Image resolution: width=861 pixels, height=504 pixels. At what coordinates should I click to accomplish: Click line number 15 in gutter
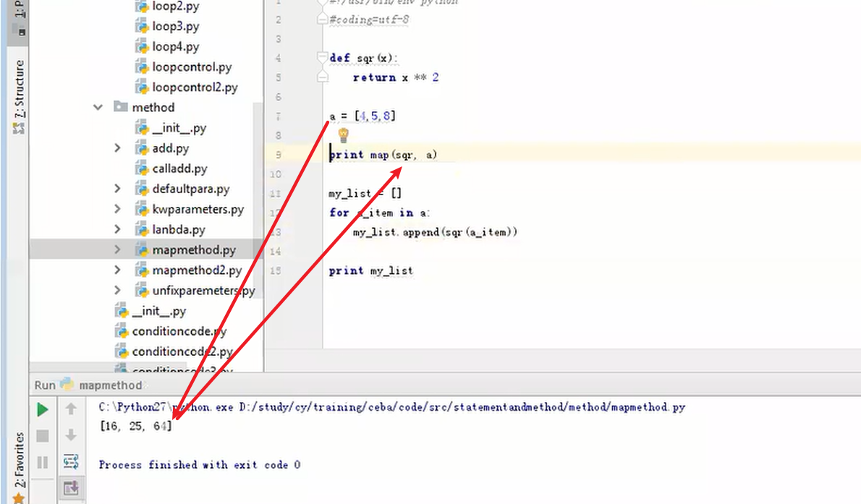coord(276,270)
